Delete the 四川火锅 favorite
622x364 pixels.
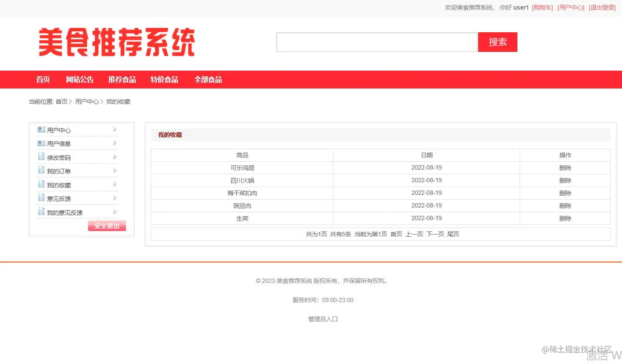[x=565, y=180]
